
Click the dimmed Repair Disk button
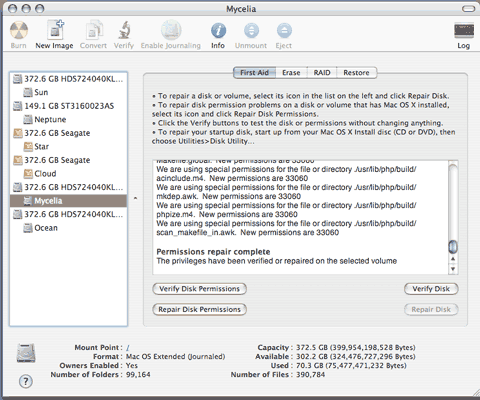tap(431, 310)
